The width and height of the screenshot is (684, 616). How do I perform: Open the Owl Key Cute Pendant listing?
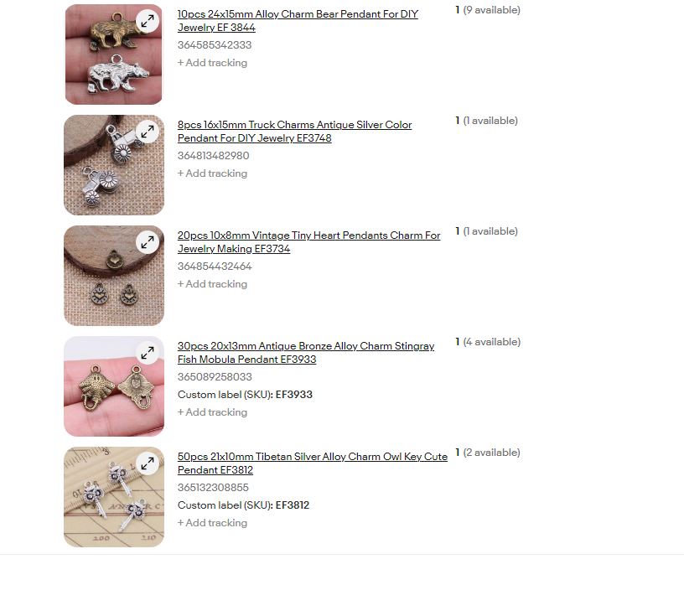pos(313,463)
